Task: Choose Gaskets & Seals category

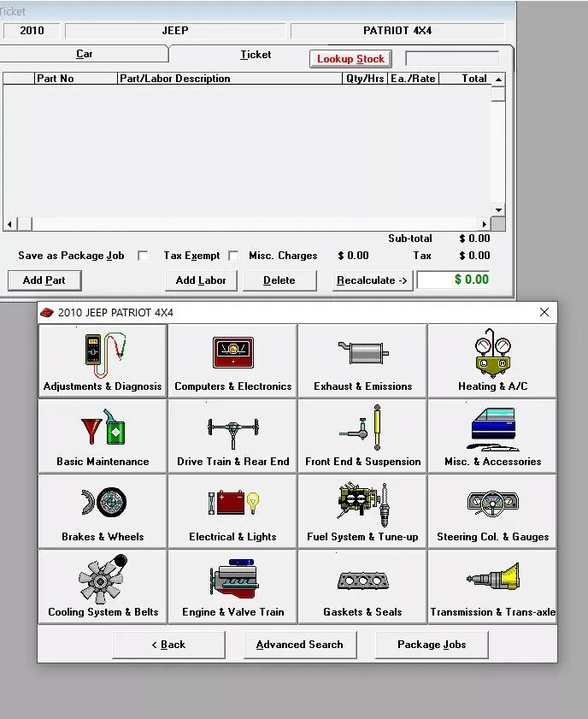Action: tap(363, 586)
